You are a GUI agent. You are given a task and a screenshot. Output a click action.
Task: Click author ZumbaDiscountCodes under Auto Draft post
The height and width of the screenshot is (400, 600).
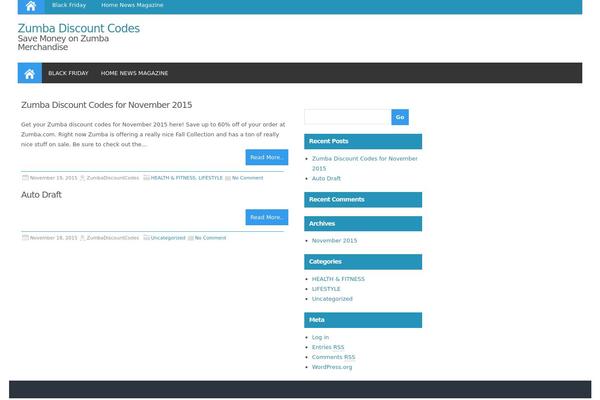coord(113,238)
